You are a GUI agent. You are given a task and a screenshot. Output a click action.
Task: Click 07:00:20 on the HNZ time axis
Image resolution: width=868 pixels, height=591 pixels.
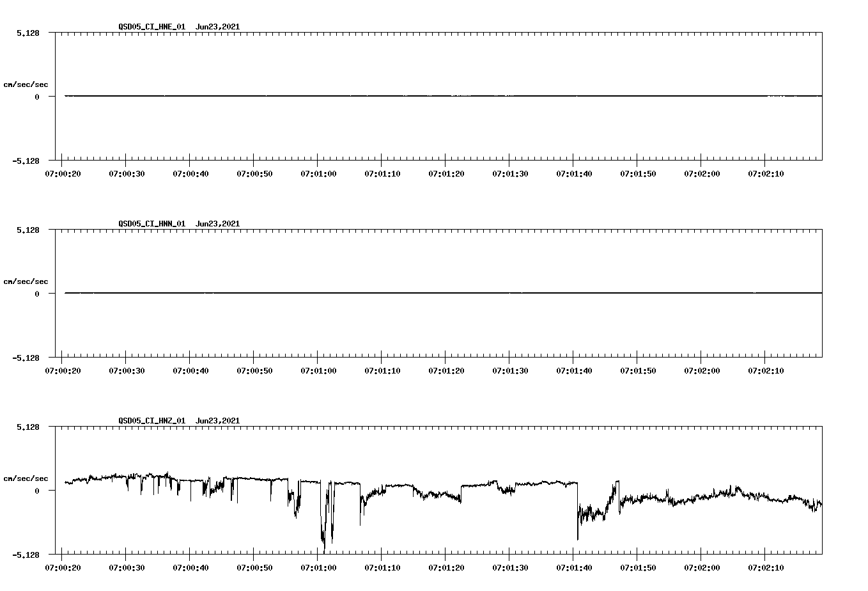click(63, 568)
